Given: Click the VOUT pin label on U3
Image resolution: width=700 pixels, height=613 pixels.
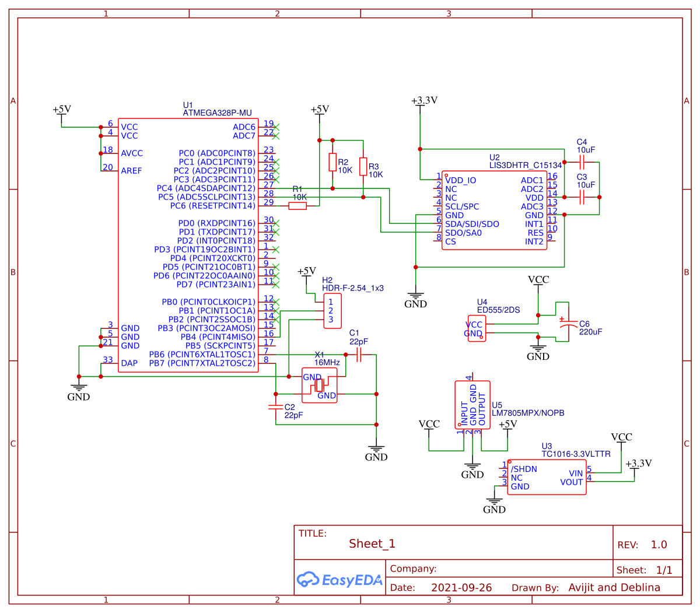Looking at the screenshot, I should (571, 482).
